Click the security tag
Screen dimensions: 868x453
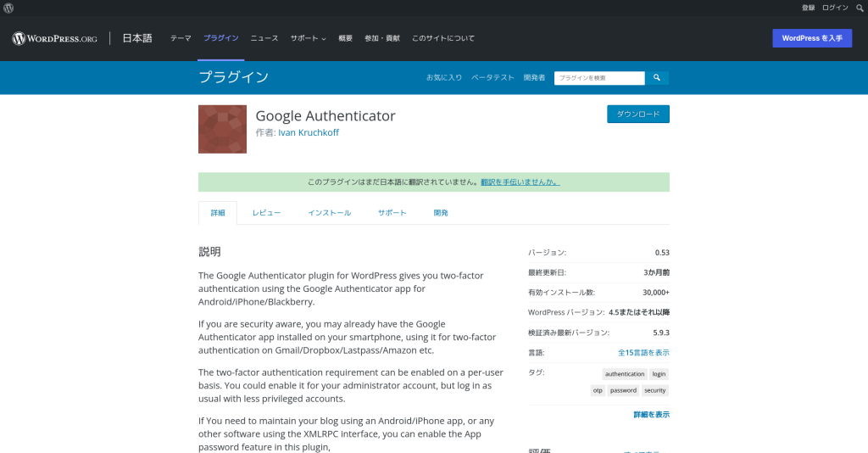655,390
